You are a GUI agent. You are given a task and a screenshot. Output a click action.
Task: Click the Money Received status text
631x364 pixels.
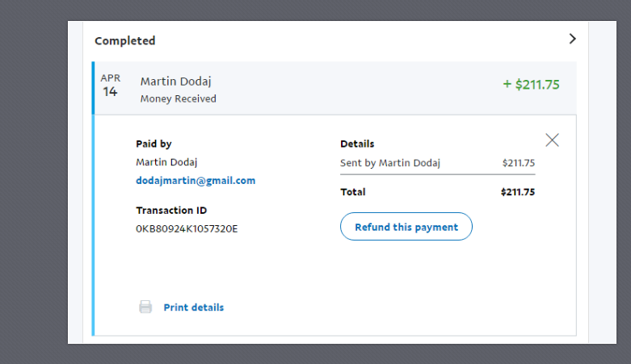point(178,99)
